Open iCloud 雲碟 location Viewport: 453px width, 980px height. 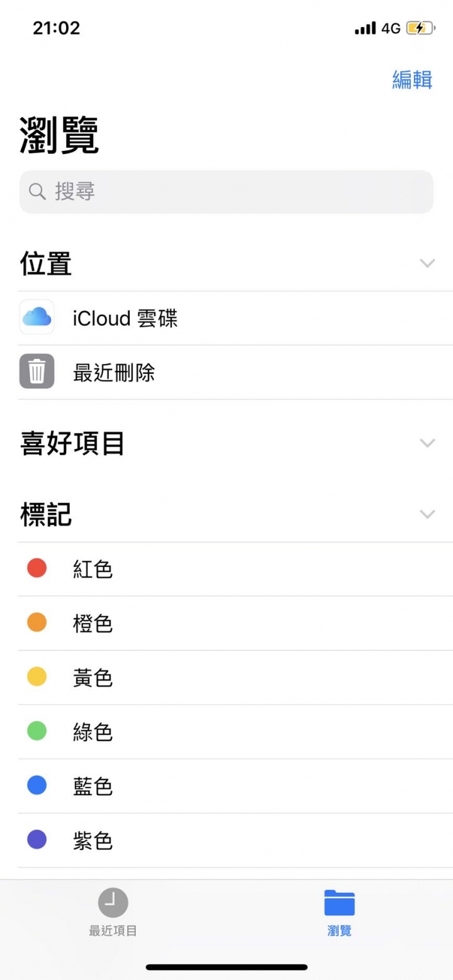point(126,318)
